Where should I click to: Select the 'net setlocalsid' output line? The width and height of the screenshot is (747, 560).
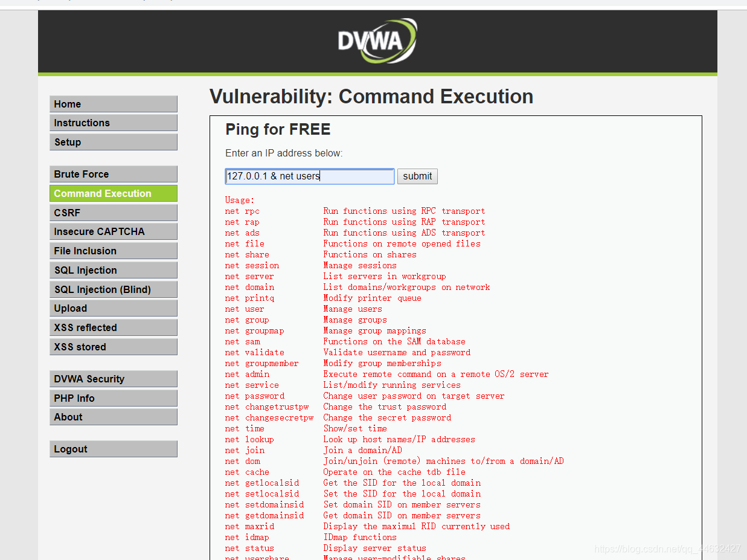(x=353, y=494)
